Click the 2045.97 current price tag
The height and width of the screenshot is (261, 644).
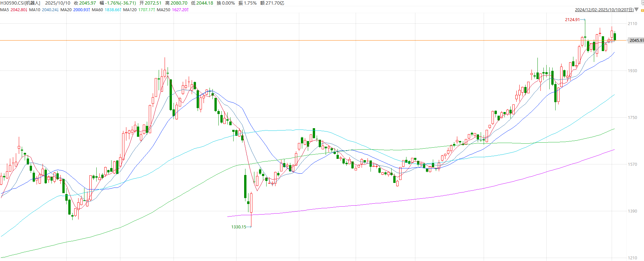(x=636, y=41)
